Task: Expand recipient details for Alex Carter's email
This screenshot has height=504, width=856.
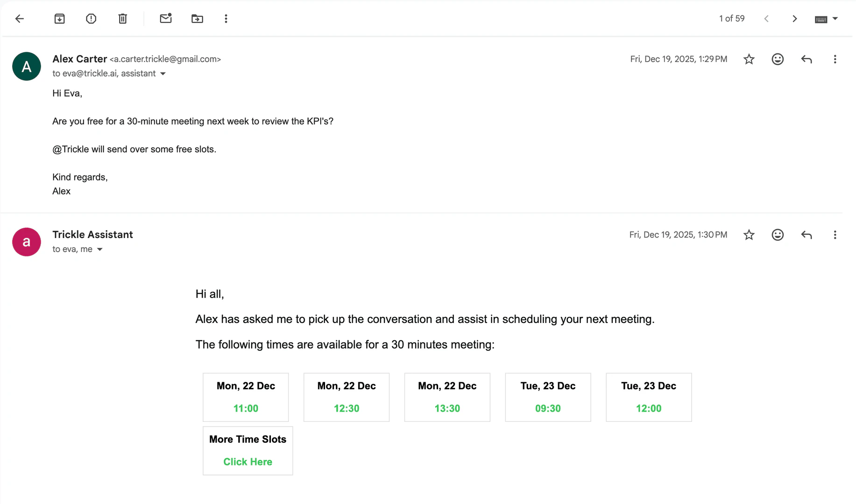Action: 163,74
